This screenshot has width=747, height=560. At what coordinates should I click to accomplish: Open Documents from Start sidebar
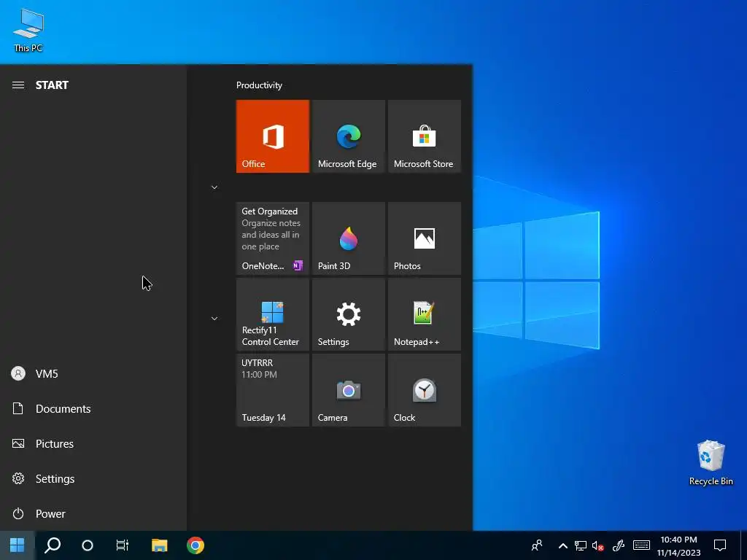(x=93, y=408)
